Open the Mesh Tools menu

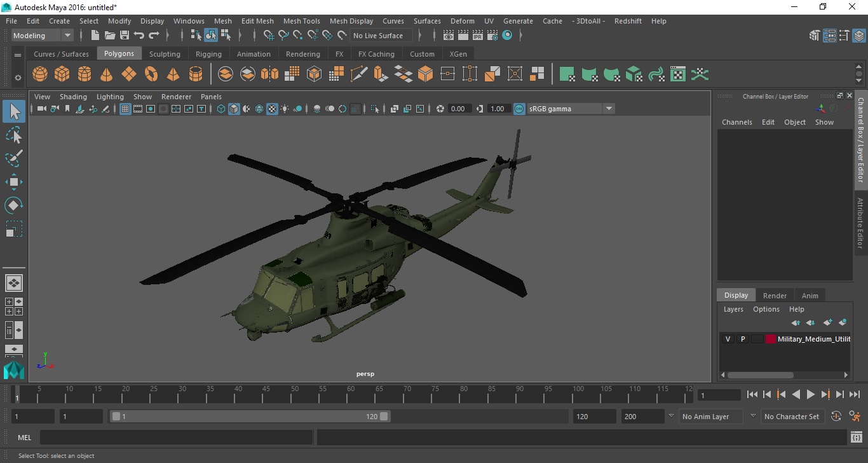pos(301,21)
